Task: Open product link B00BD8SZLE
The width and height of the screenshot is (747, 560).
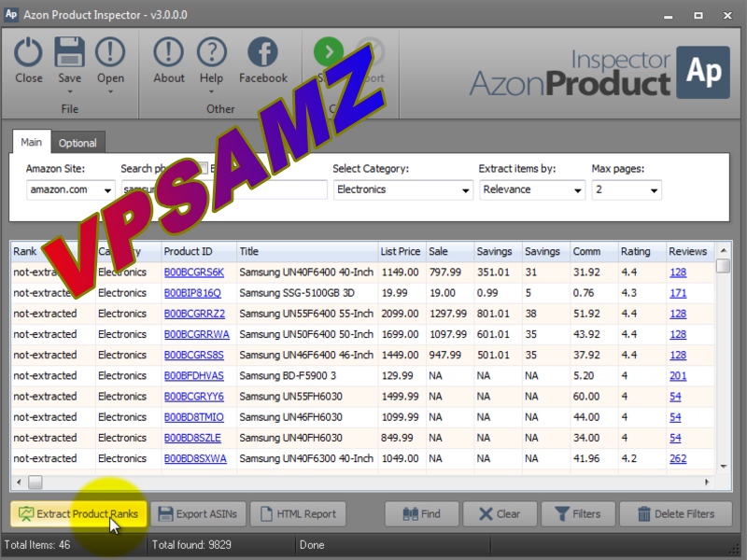Action: coord(192,438)
